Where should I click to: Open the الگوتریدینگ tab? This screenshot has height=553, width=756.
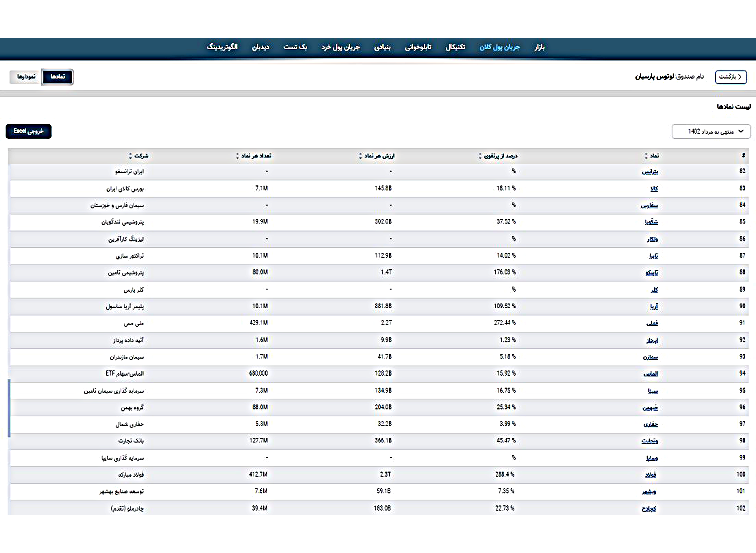click(222, 47)
